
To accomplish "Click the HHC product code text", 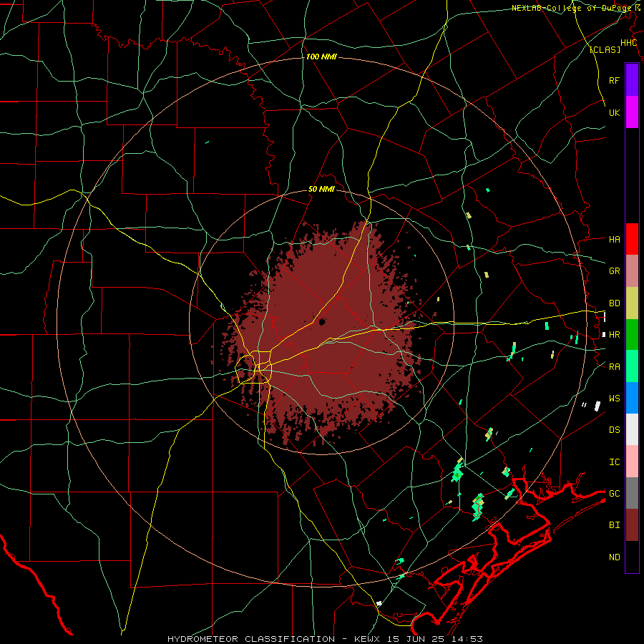I will [x=628, y=43].
